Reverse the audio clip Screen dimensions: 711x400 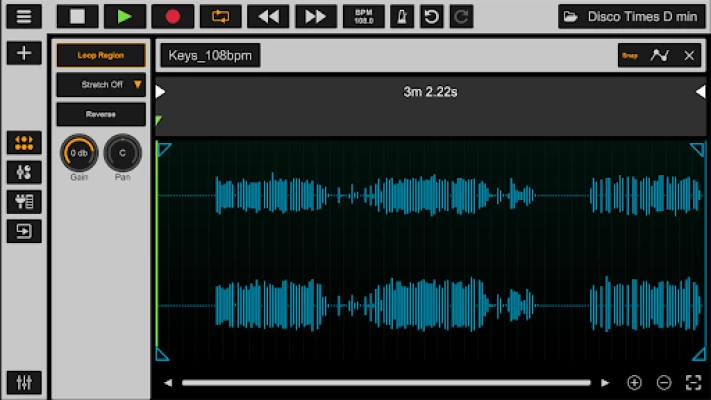(101, 114)
